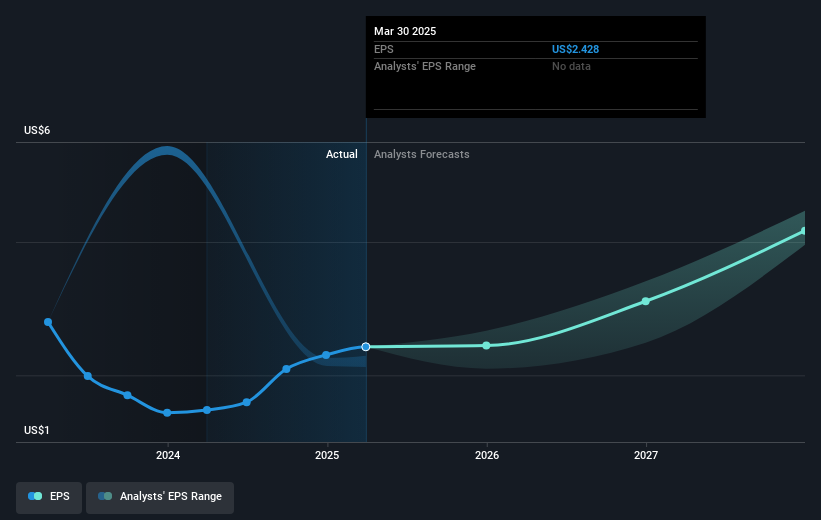Toggle the EPS legend button
This screenshot has height=520, width=821.
click(49, 497)
